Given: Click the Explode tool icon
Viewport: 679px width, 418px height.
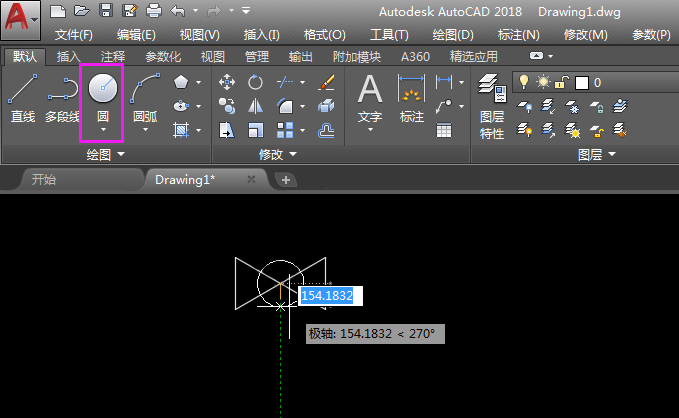Looking at the screenshot, I should pyautogui.click(x=326, y=106).
